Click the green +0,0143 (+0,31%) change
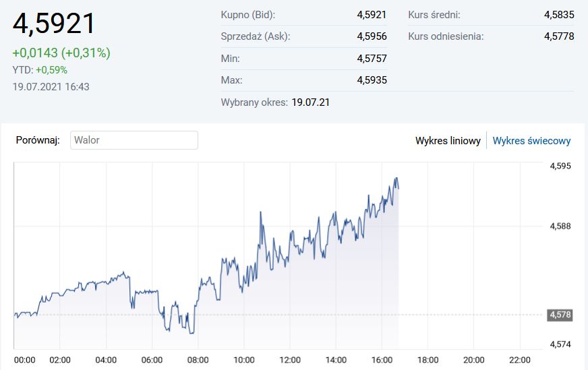 (x=61, y=53)
